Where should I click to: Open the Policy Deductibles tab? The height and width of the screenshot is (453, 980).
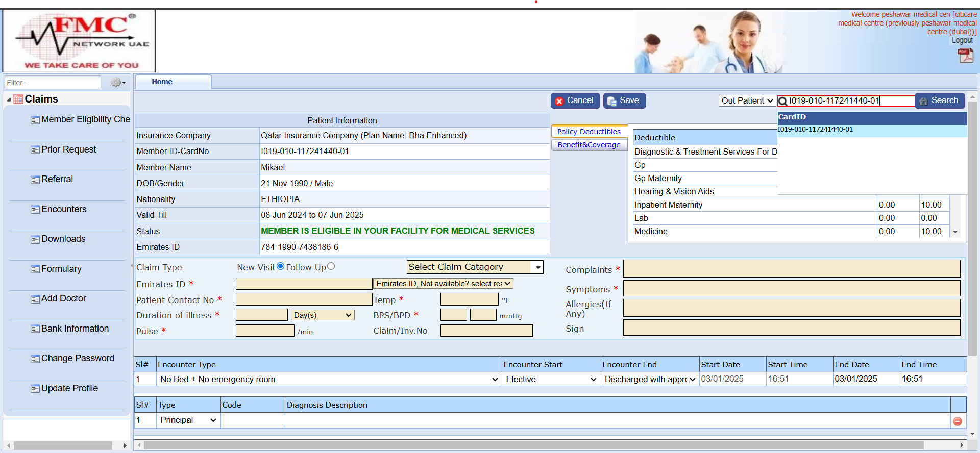(x=589, y=132)
